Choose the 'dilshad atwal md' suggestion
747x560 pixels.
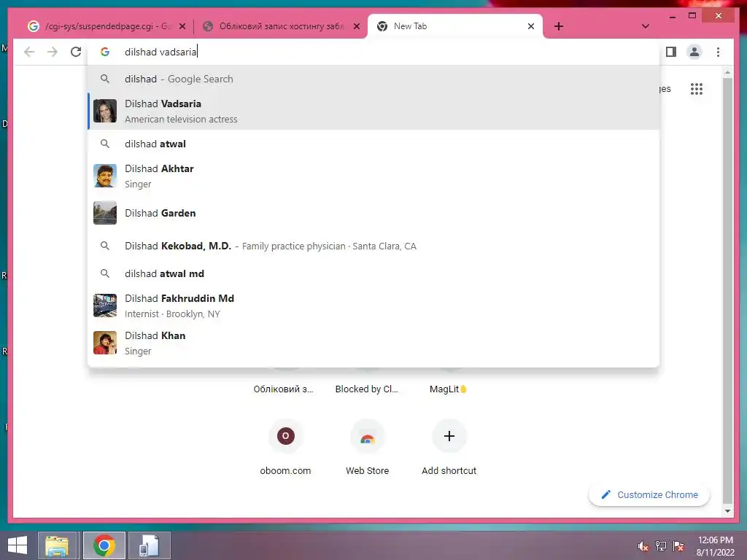[x=373, y=273]
